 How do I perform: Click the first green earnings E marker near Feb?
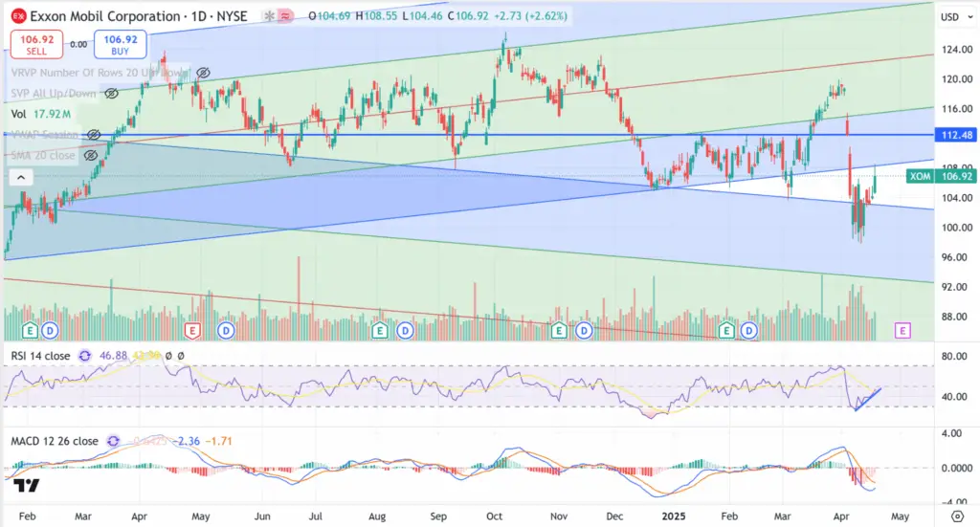click(x=30, y=330)
